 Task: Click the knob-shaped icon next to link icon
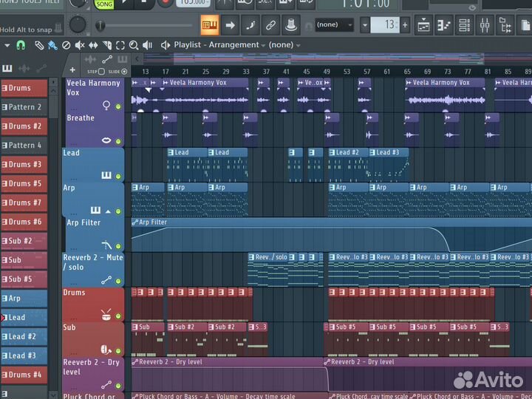click(x=291, y=25)
